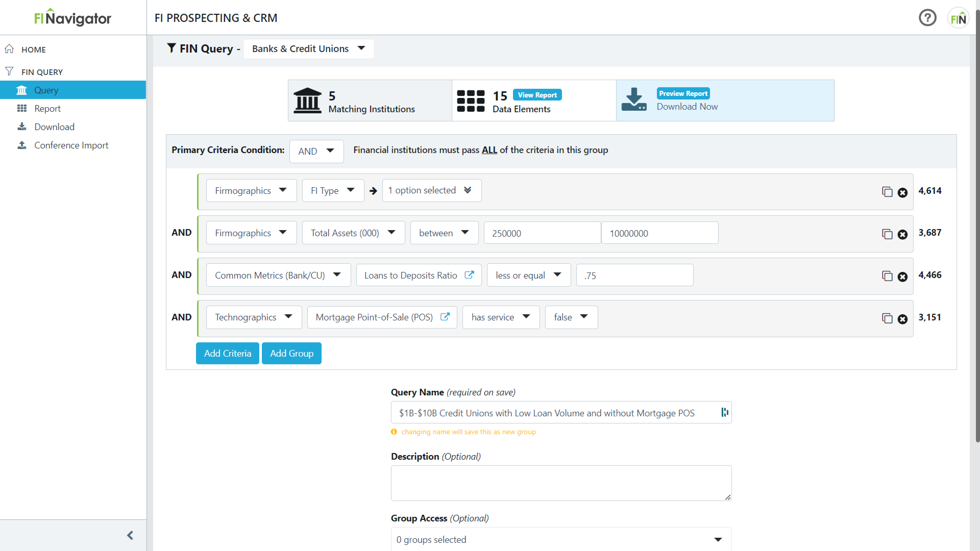
Task: Open Loans to Deposits Ratio external link icon
Action: 469,274
